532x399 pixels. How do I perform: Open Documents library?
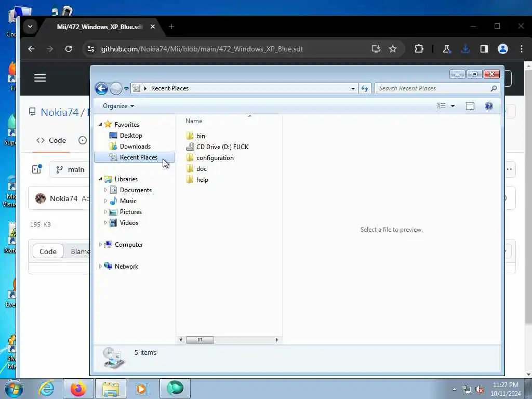click(x=136, y=190)
